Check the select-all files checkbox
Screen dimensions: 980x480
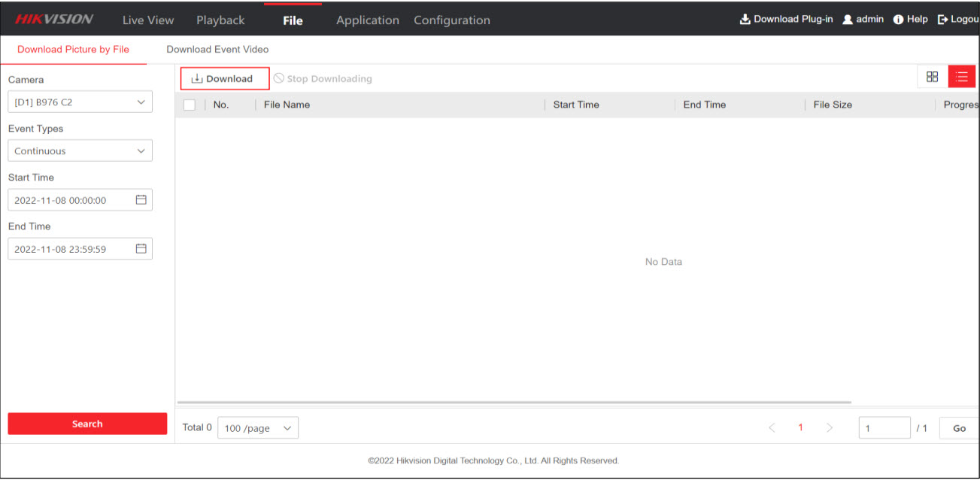(x=190, y=105)
